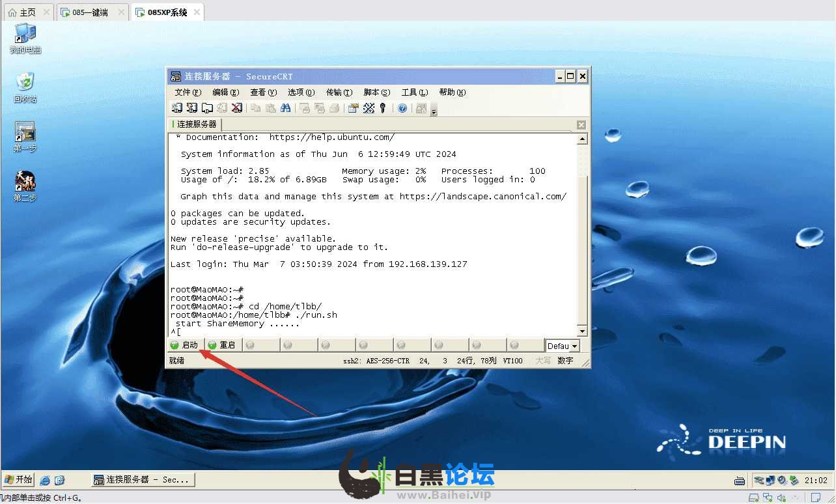Click the SecureCRT window title bar icon
Image resolution: width=836 pixels, height=504 pixels.
click(176, 76)
